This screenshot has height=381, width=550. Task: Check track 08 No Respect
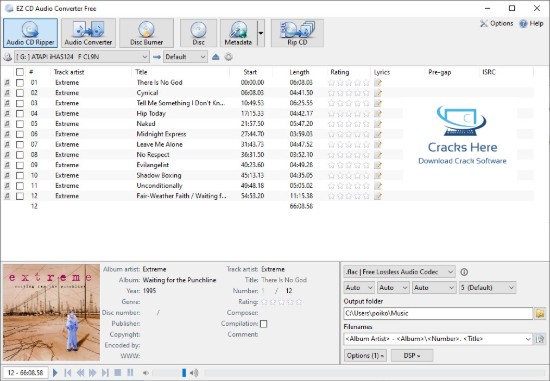click(20, 155)
